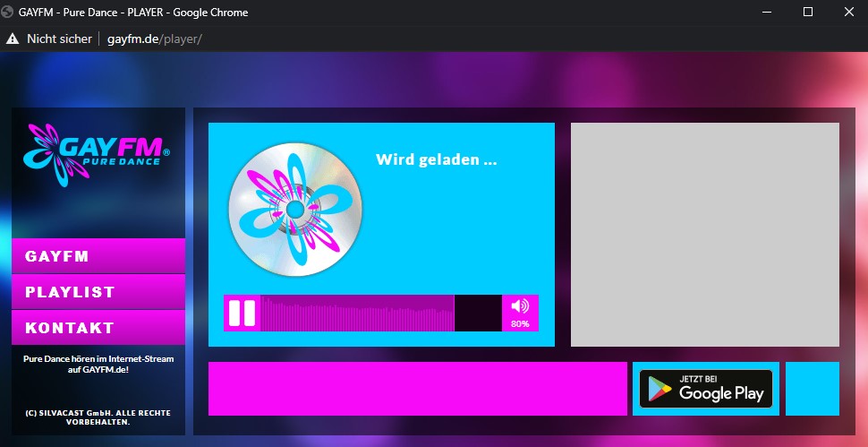Open the Jetzt bei Google Play badge
Screen dimensions: 868x447
[705, 389]
